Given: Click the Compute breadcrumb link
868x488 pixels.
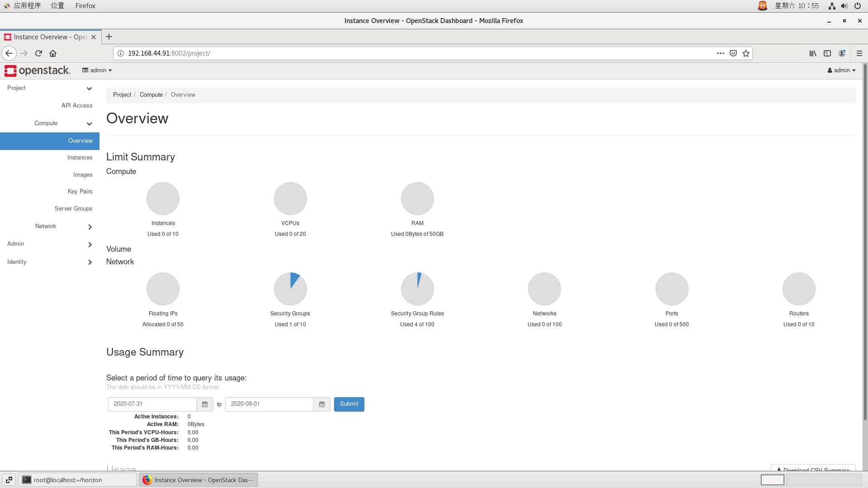Looking at the screenshot, I should coord(151,94).
